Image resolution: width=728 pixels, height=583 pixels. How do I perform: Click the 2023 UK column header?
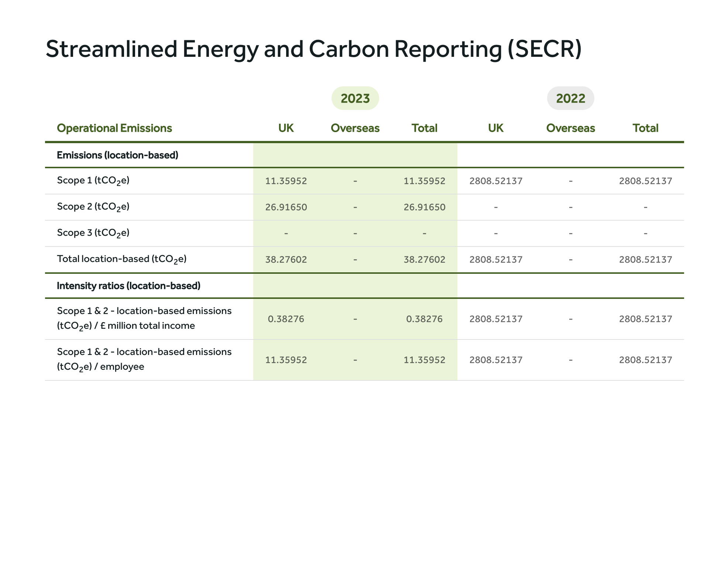(x=286, y=128)
